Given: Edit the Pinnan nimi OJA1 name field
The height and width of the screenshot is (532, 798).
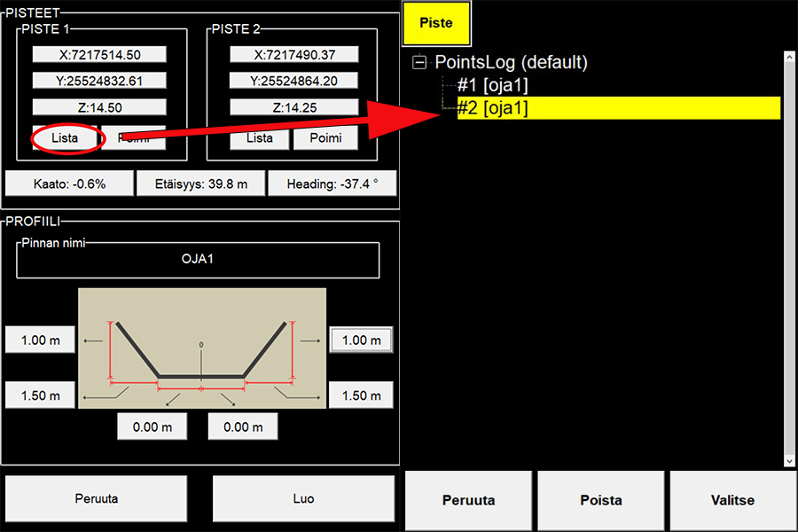Looking at the screenshot, I should pos(198,262).
